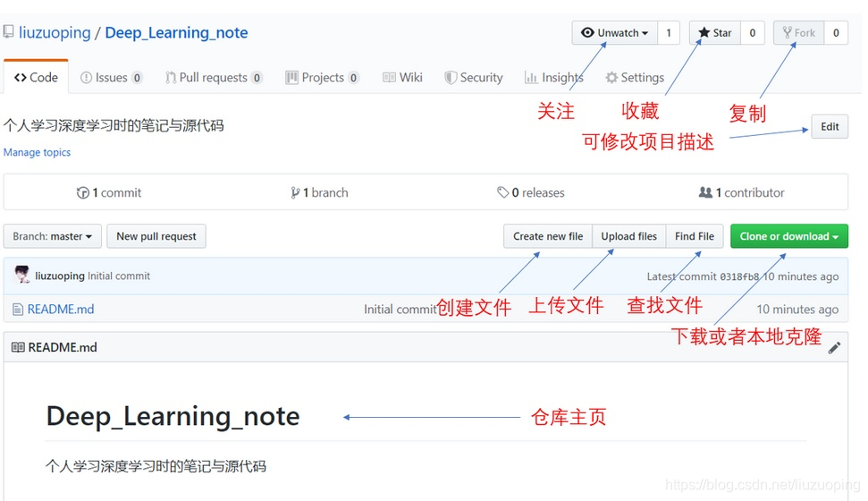Click the pencil icon to edit README
This screenshot has width=868, height=501.
834,347
